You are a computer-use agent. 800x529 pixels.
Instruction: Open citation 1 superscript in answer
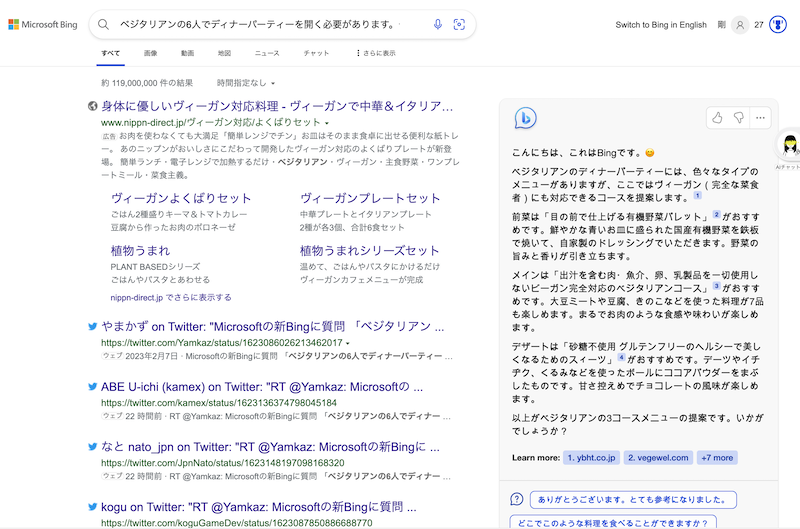click(x=697, y=195)
